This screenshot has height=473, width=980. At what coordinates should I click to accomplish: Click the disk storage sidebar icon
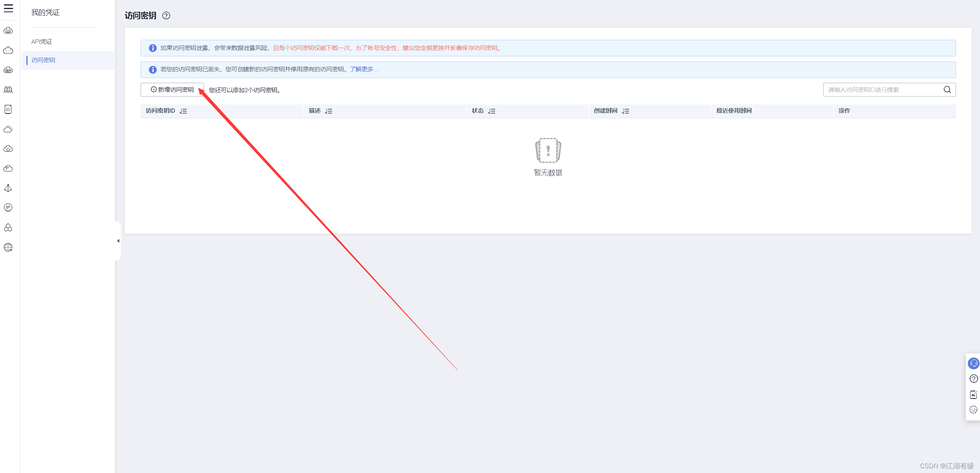pos(8,110)
